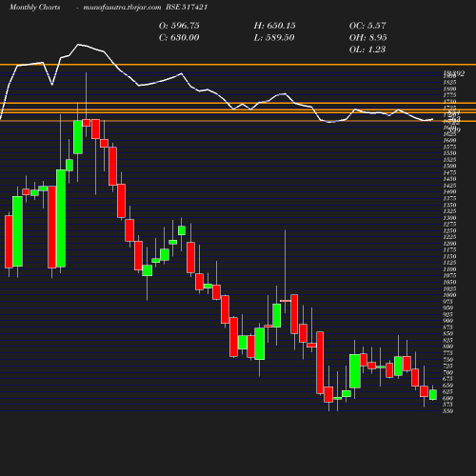Click the 1600 price axis label

[449, 140]
